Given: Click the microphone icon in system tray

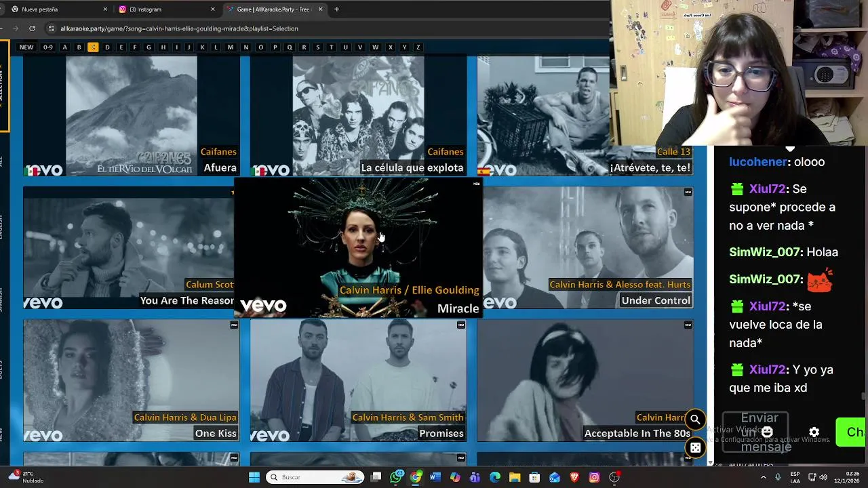Looking at the screenshot, I should click(x=778, y=477).
